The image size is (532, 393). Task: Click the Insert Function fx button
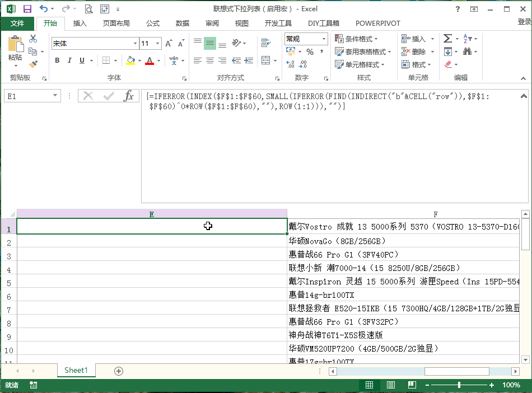tap(129, 96)
